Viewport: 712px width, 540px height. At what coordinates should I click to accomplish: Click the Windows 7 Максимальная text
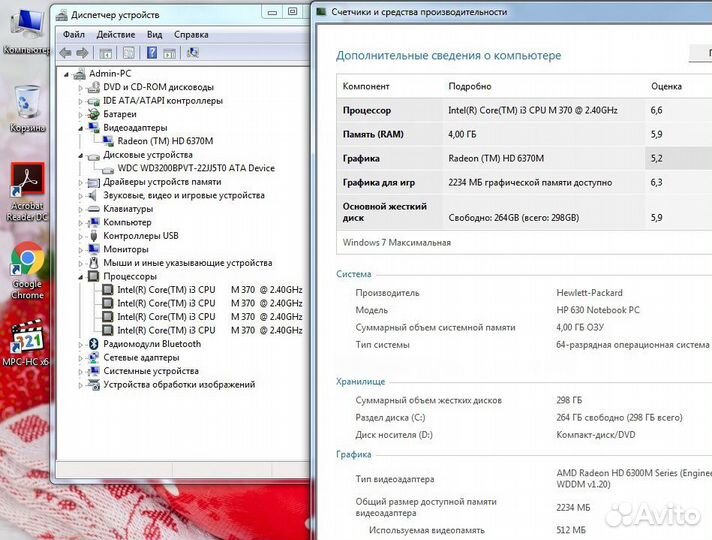tap(396, 243)
